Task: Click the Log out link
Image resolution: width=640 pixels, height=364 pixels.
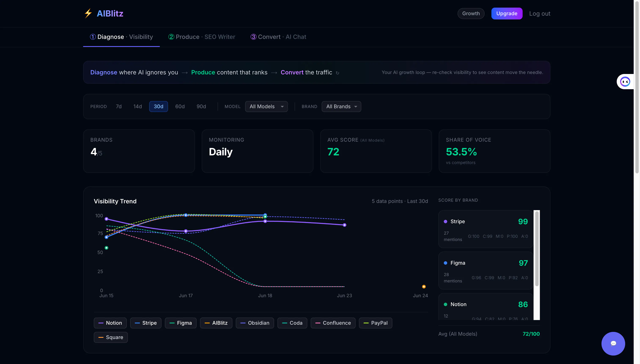Action: tap(540, 14)
